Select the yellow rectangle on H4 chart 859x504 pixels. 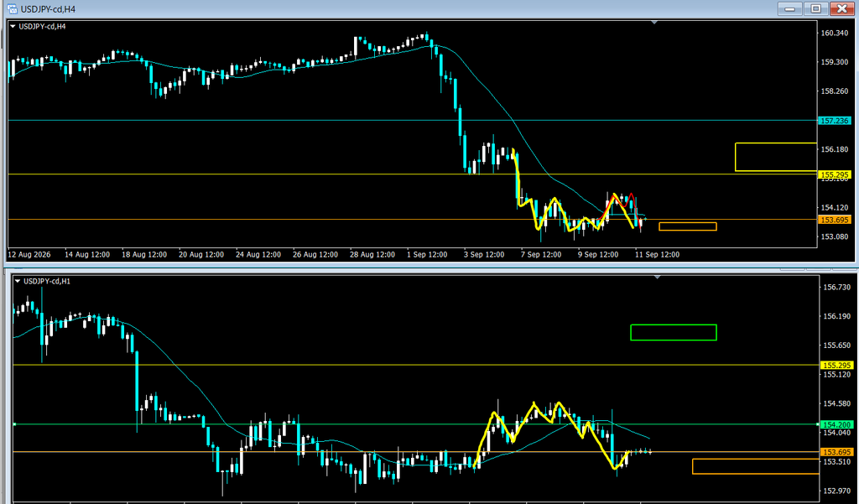[x=776, y=157]
